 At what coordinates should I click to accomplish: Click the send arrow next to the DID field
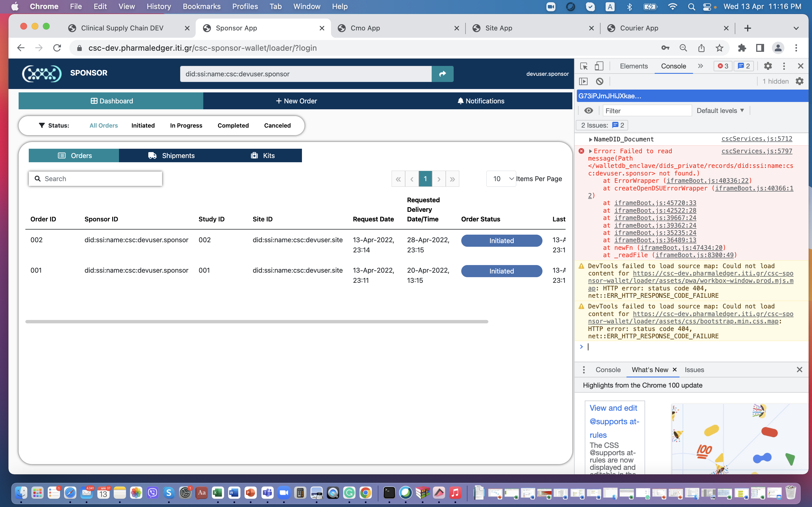coord(442,74)
